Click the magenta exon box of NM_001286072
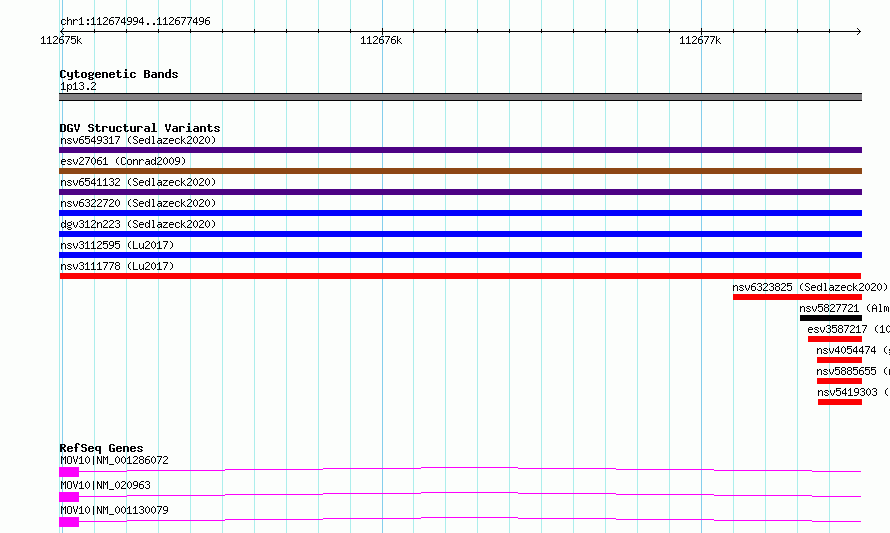The height and width of the screenshot is (533, 890). [69, 472]
